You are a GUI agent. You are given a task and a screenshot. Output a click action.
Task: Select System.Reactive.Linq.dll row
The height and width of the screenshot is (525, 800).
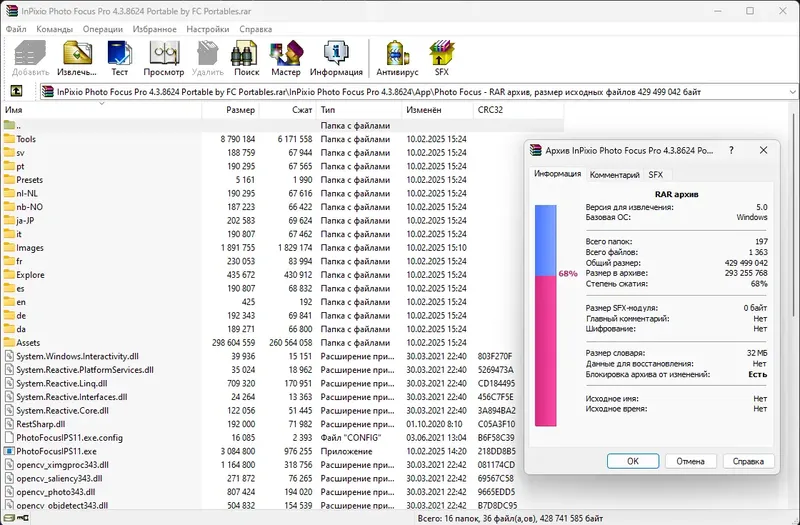click(x=283, y=383)
